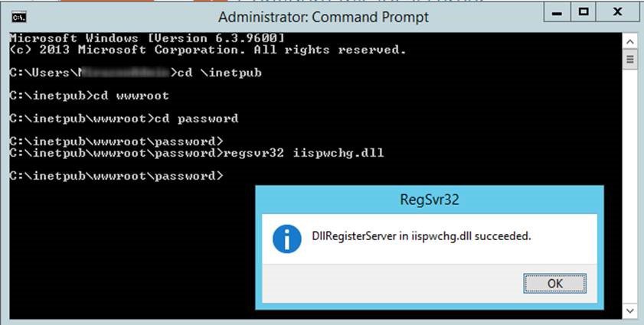The height and width of the screenshot is (325, 644).
Task: Click the 2013 Microsoft Corporation copyright line
Action: 208,50
